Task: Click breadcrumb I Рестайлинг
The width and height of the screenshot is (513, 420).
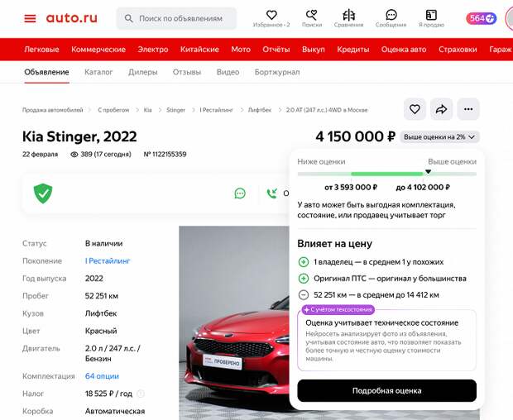Action: (216, 110)
